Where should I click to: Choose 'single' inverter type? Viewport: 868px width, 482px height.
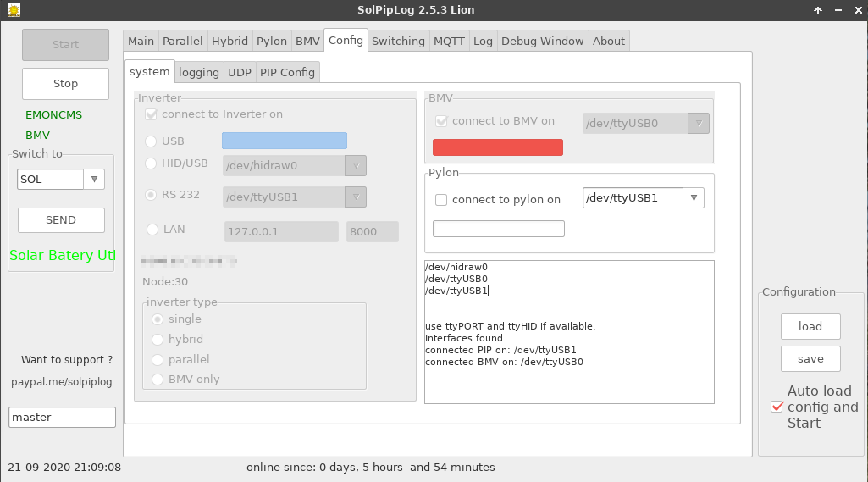(x=158, y=319)
